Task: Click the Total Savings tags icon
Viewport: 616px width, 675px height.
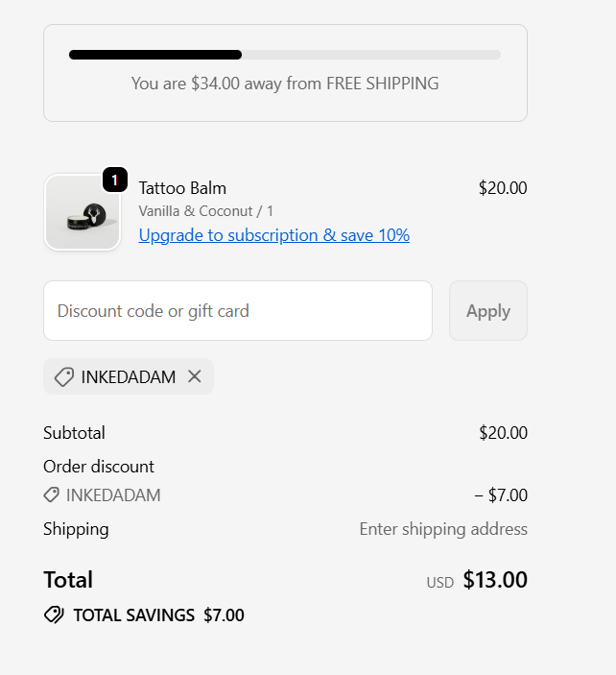Action: click(54, 615)
